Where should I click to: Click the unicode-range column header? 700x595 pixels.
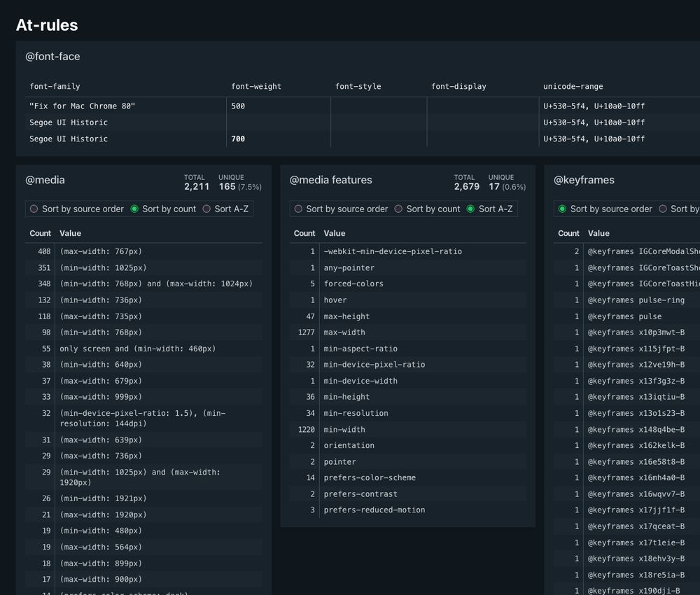click(573, 87)
